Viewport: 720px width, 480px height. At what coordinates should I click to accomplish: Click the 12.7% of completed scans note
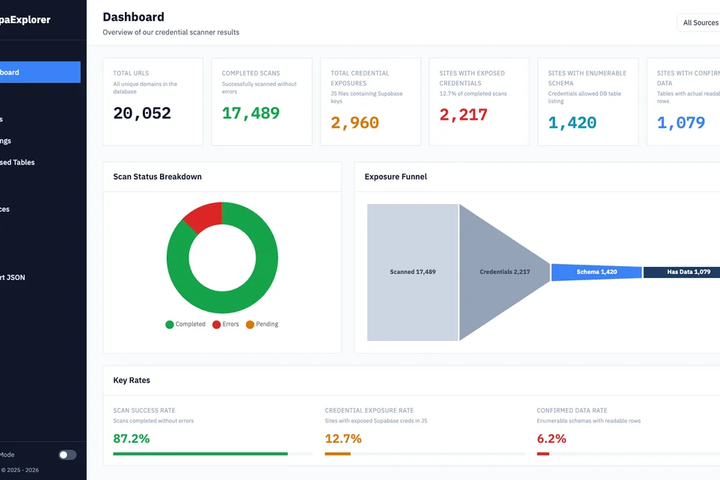[x=473, y=94]
